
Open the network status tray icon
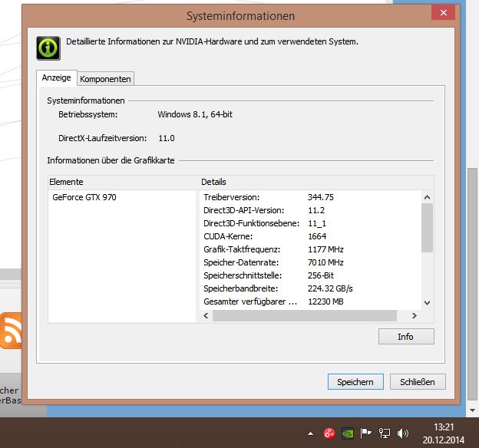pyautogui.click(x=385, y=433)
